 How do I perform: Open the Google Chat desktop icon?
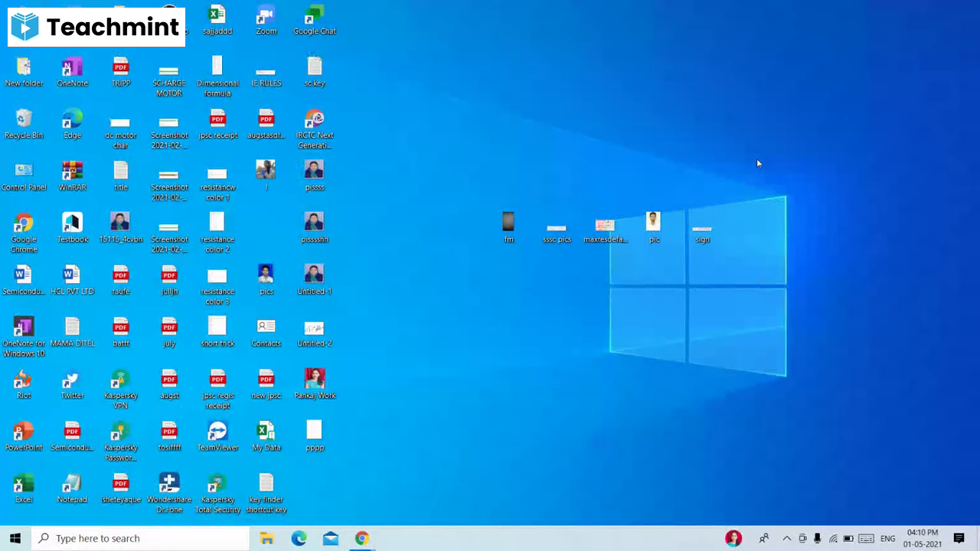[315, 20]
